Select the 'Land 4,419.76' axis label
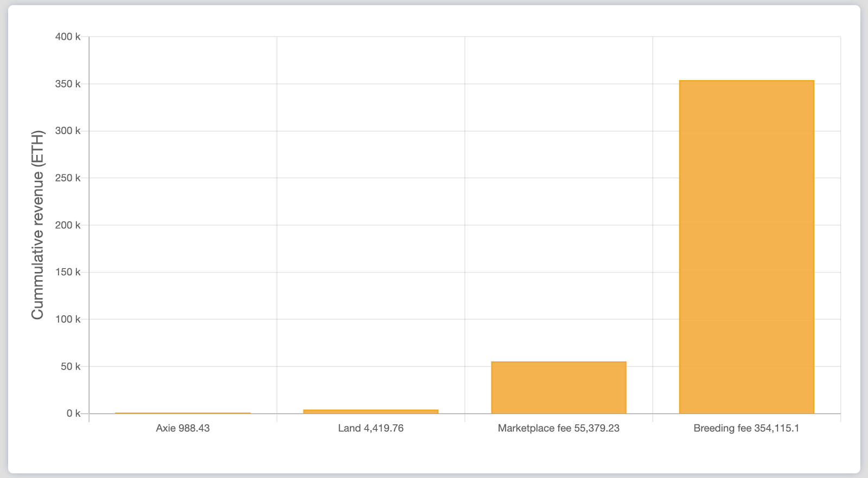Image resolution: width=868 pixels, height=478 pixels. pos(371,428)
